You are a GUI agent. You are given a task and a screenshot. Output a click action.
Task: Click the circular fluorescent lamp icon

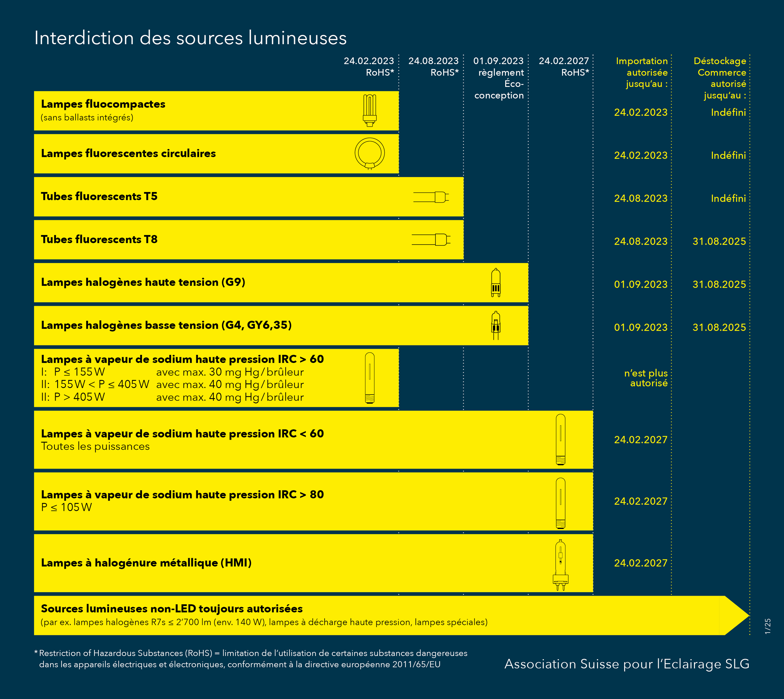point(369,153)
